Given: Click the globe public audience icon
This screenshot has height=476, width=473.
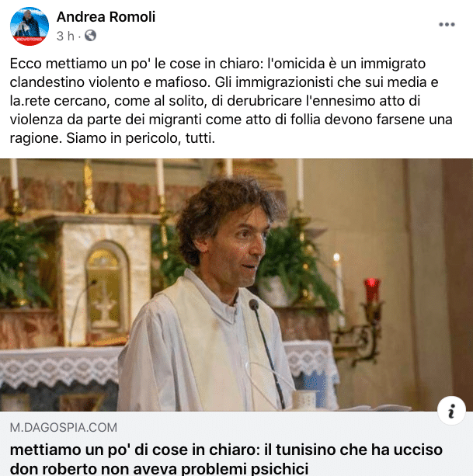Looking at the screenshot, I should click(x=90, y=36).
